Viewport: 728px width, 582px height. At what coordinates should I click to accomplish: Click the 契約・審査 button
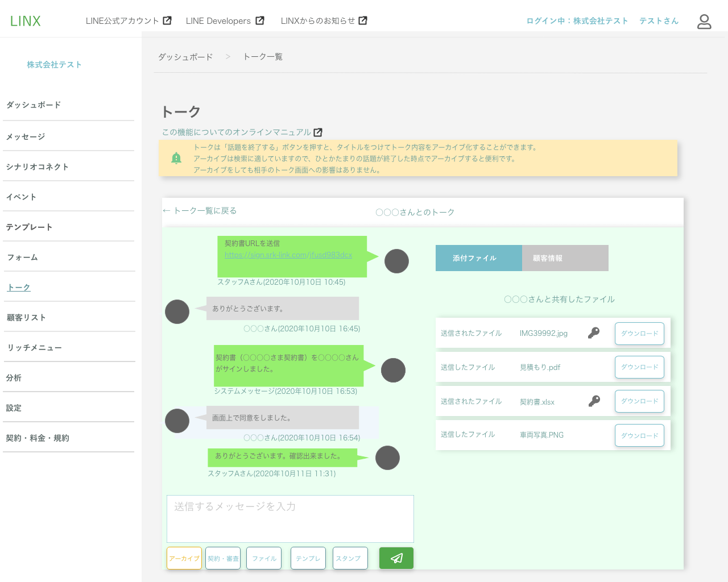(x=223, y=558)
